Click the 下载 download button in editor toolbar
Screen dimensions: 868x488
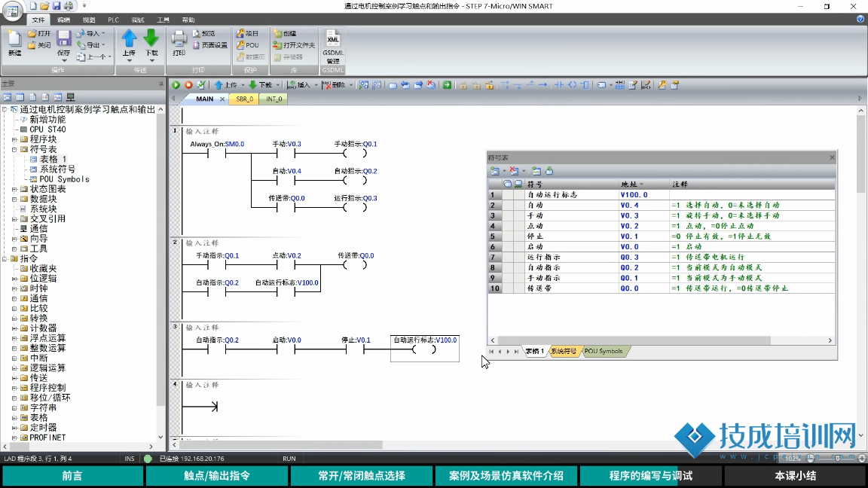click(261, 84)
